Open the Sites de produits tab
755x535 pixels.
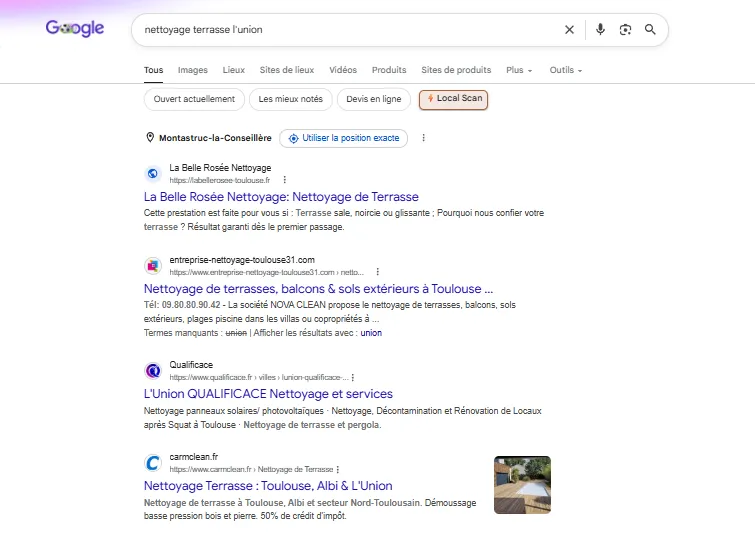[x=456, y=70]
